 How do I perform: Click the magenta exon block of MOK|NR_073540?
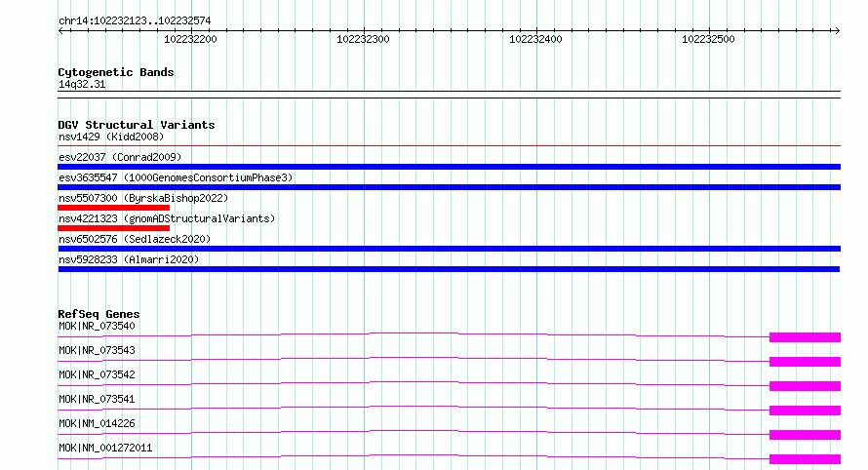coord(805,337)
